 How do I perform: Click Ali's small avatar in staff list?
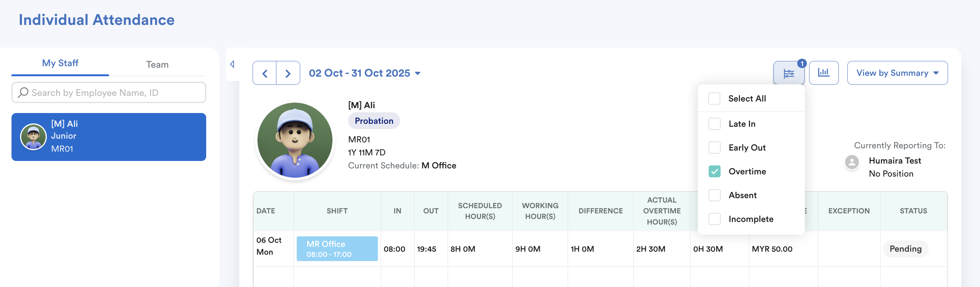(x=33, y=137)
